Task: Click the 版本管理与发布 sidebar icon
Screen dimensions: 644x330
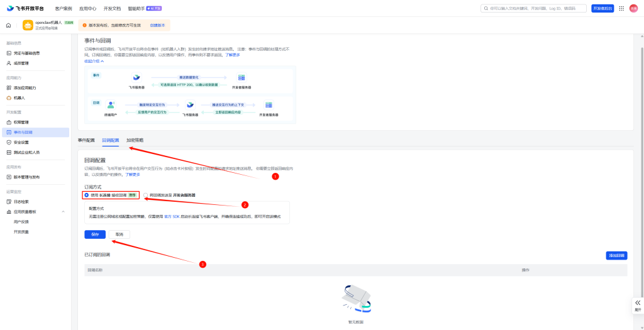Action: 9,177
